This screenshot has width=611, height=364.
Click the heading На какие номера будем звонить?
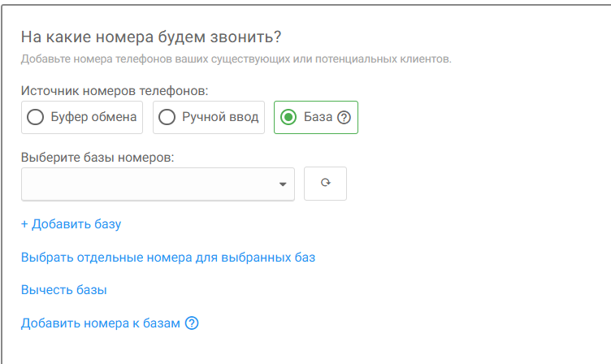click(x=156, y=38)
